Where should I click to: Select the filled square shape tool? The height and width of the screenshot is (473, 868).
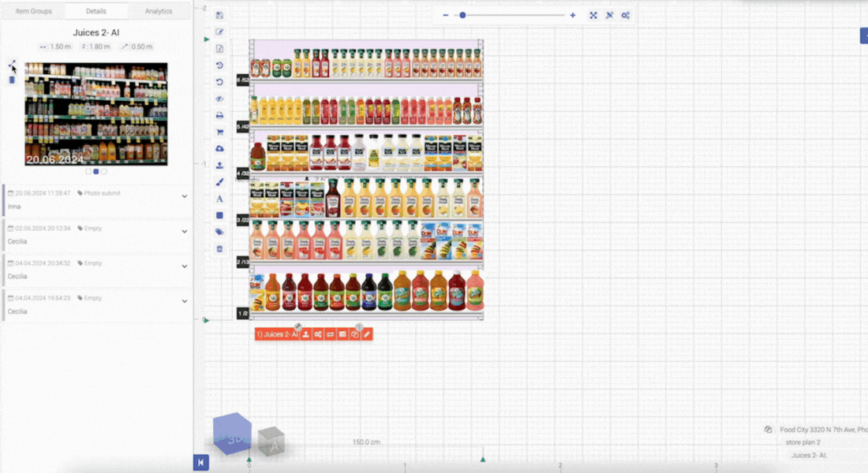(x=220, y=215)
